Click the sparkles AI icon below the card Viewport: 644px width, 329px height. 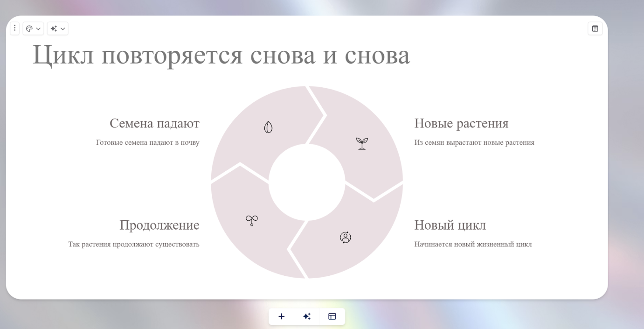click(307, 316)
